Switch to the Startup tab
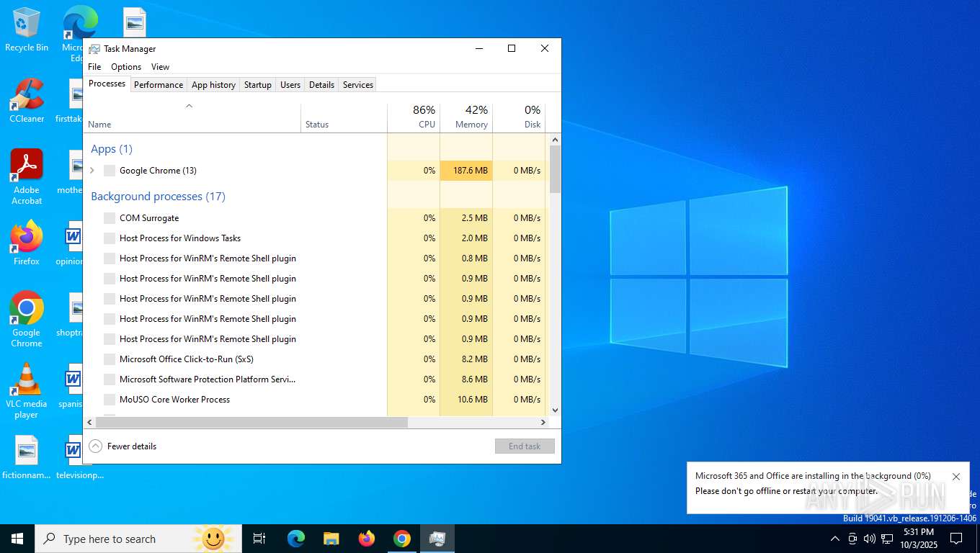 257,85
